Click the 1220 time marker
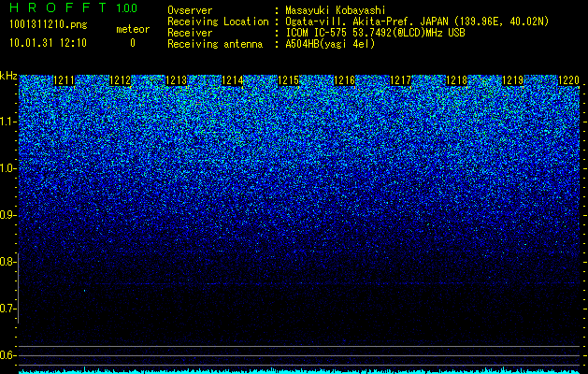The image size is (588, 374). [x=569, y=80]
